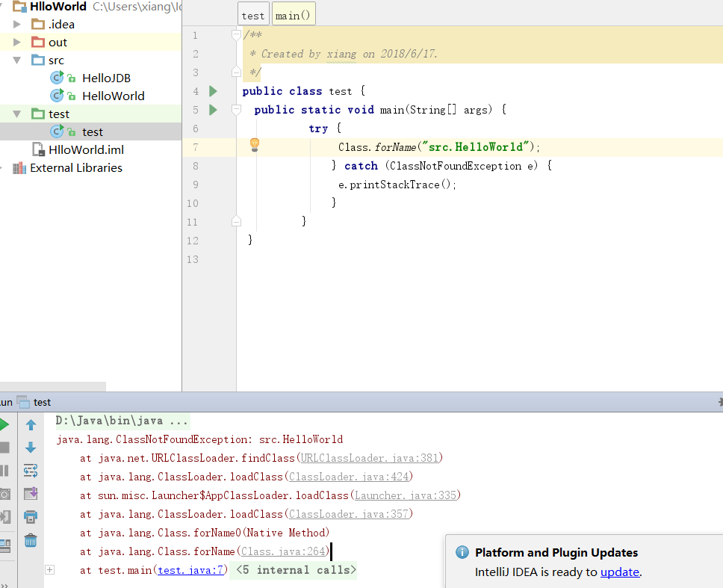Viewport: 723px width, 588px height.
Task: Toggle scroll to end of console
Action: (31, 494)
